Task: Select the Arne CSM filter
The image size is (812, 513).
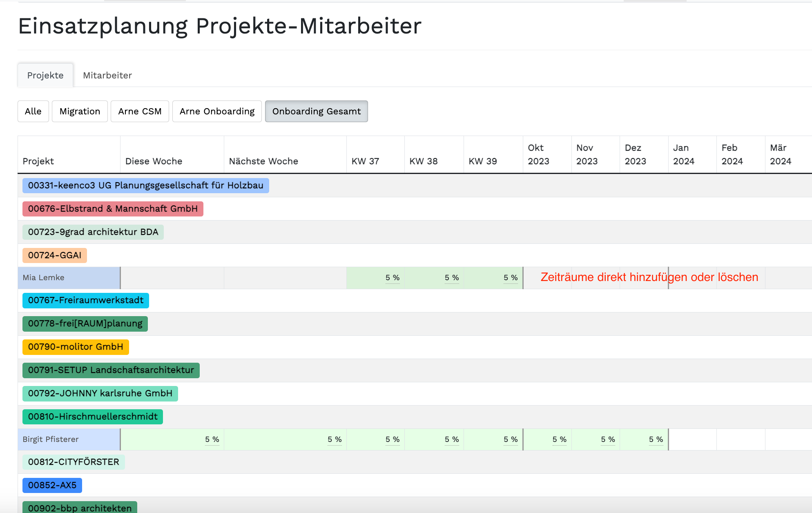Action: click(x=140, y=111)
